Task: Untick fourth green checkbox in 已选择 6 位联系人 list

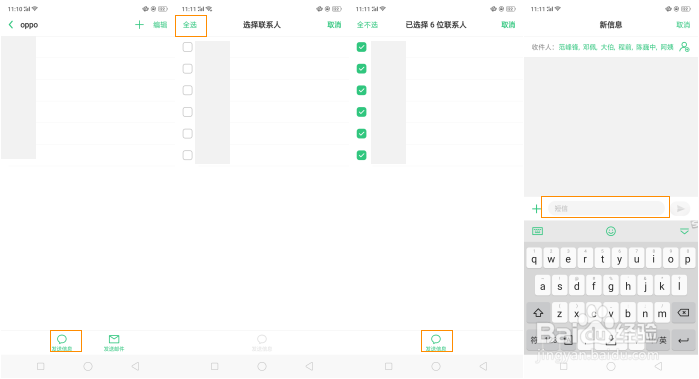Action: [x=362, y=112]
